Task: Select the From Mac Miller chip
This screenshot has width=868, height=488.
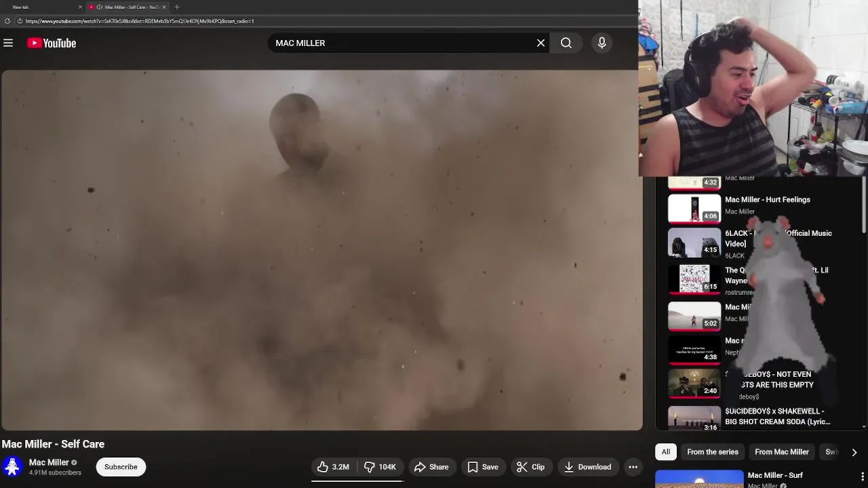Action: coord(782,452)
